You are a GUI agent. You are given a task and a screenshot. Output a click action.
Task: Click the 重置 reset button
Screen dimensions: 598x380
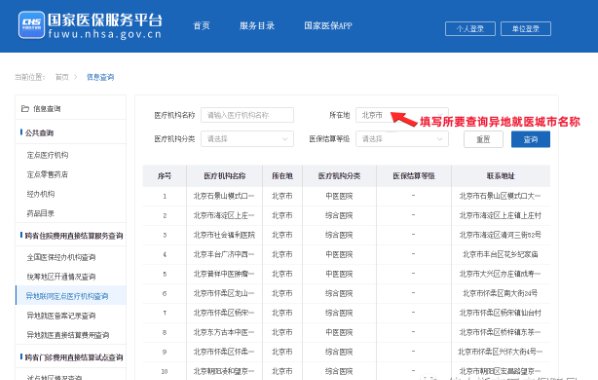point(483,139)
